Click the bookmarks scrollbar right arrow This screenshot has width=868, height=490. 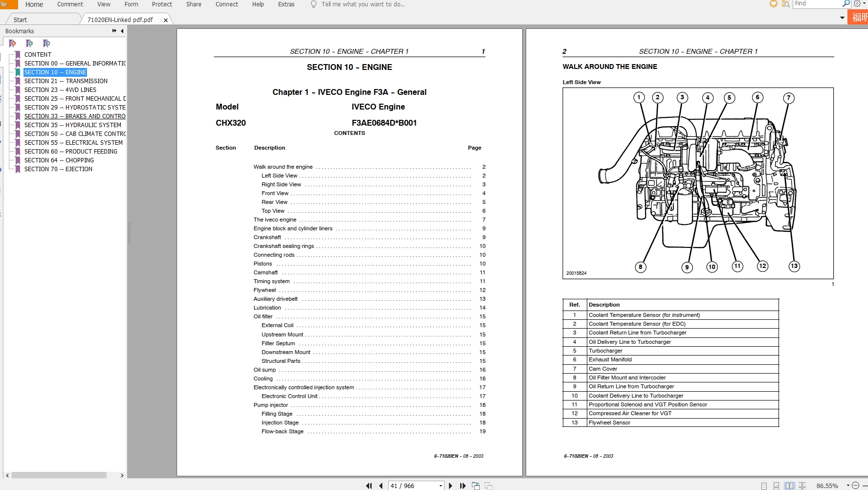click(122, 475)
